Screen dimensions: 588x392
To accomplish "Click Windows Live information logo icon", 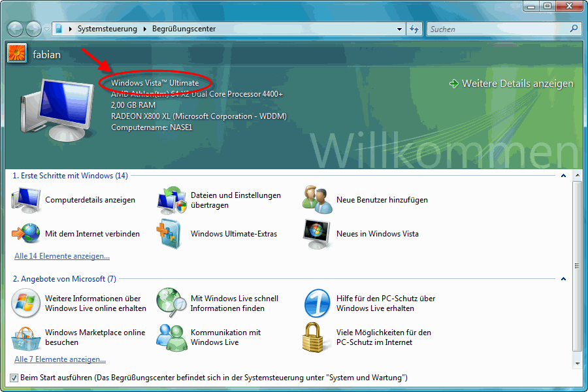I will coord(25,303).
